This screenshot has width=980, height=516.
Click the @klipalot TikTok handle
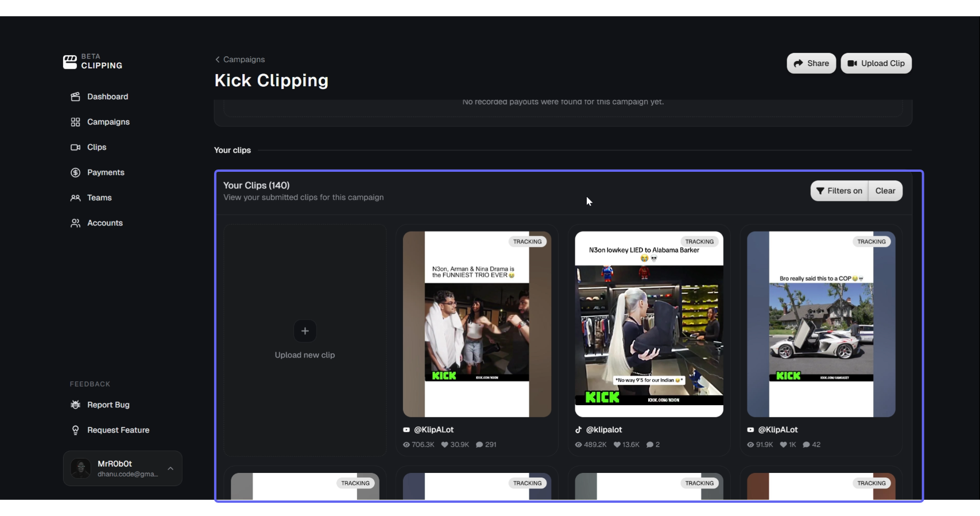(x=604, y=430)
